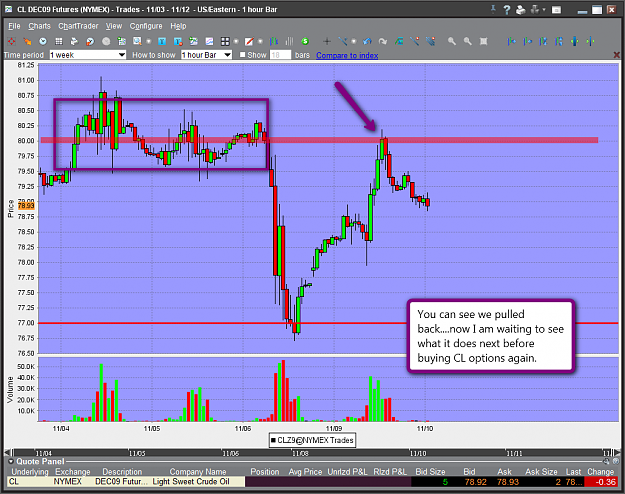625x494 pixels.
Task: Click the pie chart icon with red segment
Action: [90, 41]
